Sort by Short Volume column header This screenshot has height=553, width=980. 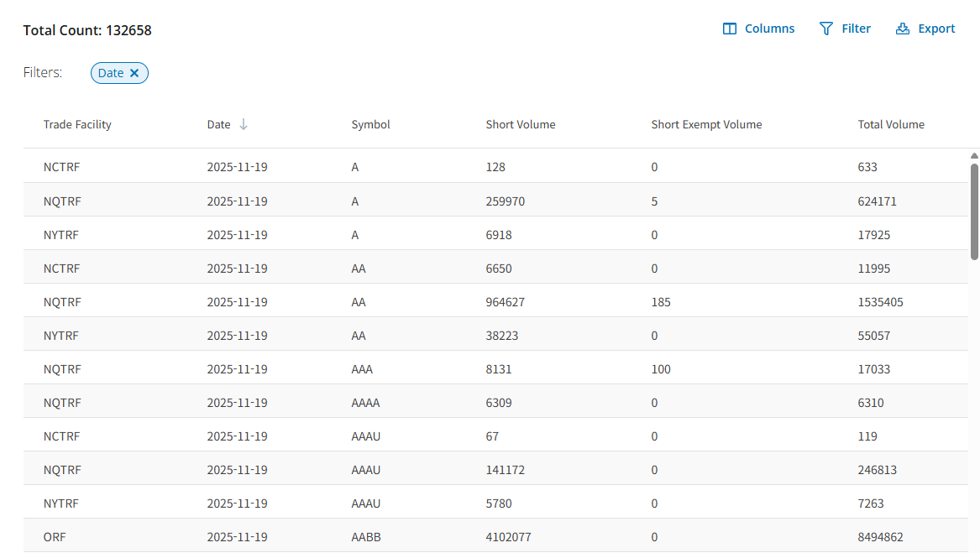click(x=521, y=124)
